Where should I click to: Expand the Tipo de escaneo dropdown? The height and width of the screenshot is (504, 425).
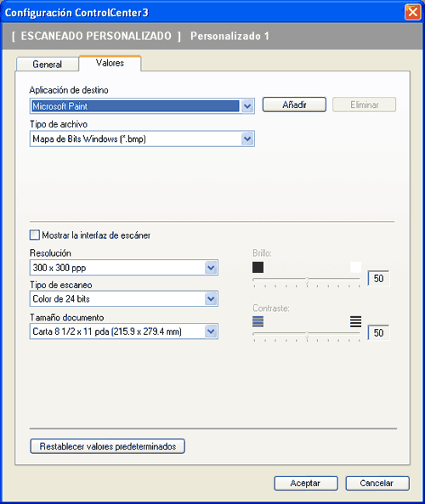(211, 299)
